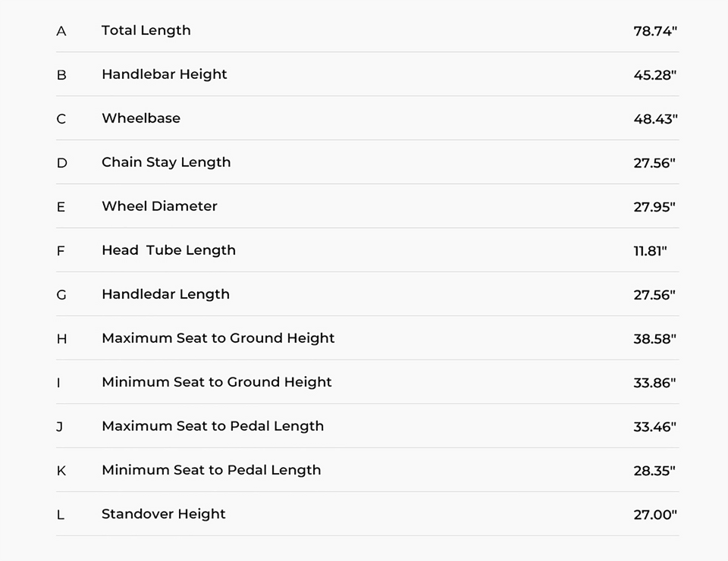
Task: Click the Standover Height label
Action: coord(163,514)
